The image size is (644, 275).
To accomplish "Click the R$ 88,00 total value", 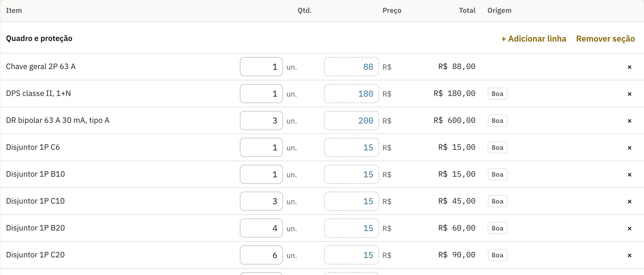I will [457, 67].
